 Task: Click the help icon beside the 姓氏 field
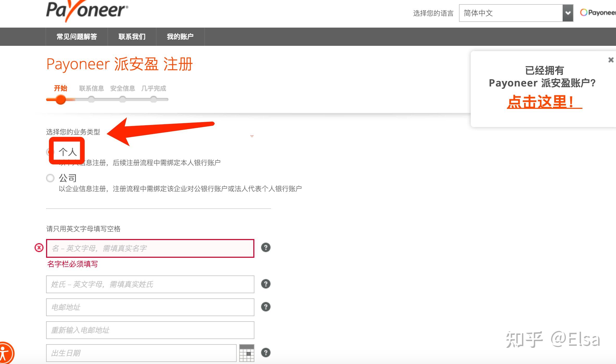pyautogui.click(x=266, y=284)
